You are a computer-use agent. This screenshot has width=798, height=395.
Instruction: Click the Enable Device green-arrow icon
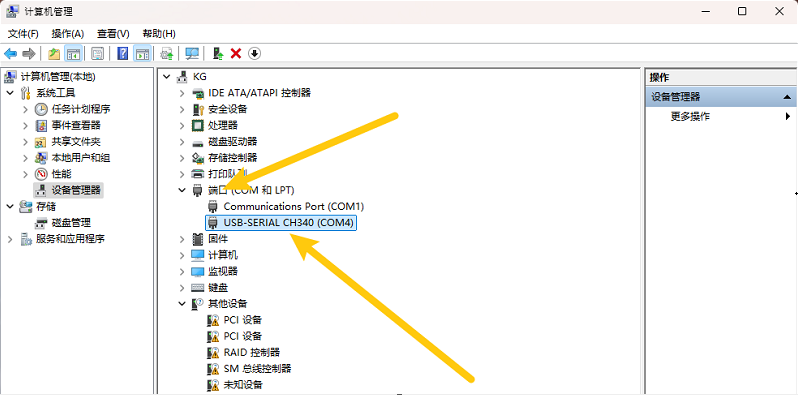pos(218,53)
